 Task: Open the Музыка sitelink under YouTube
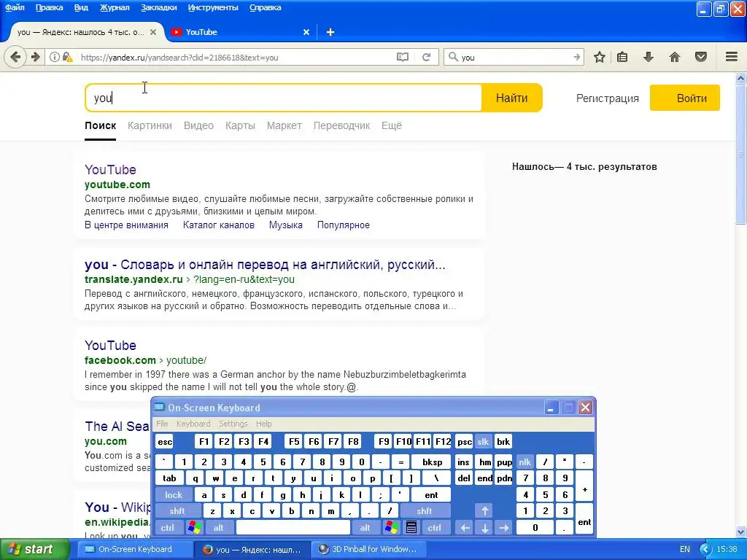click(286, 225)
